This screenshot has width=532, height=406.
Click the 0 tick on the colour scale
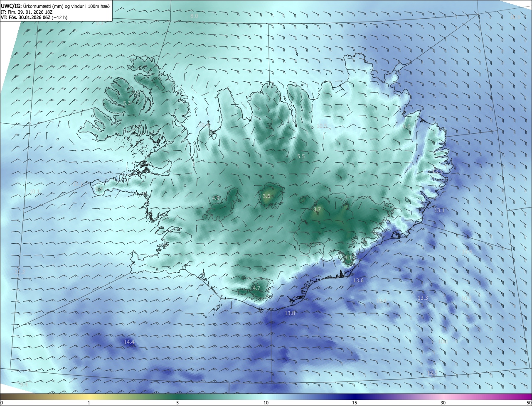1,403
